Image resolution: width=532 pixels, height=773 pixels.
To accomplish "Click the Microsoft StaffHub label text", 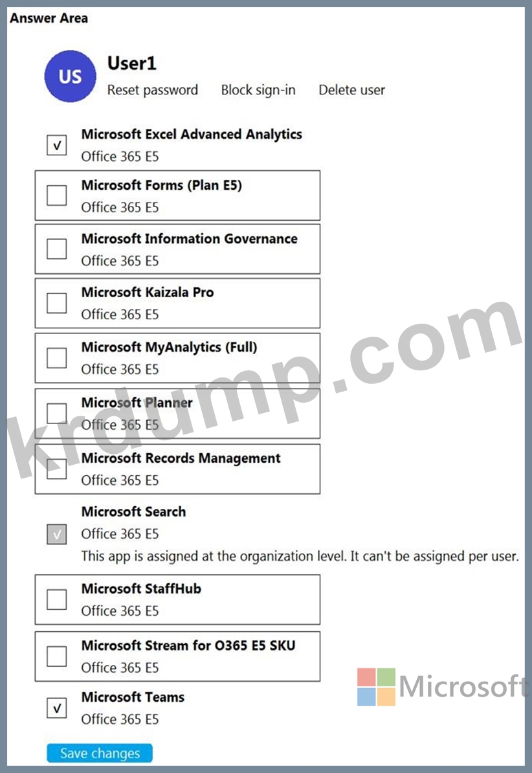I will (x=141, y=589).
